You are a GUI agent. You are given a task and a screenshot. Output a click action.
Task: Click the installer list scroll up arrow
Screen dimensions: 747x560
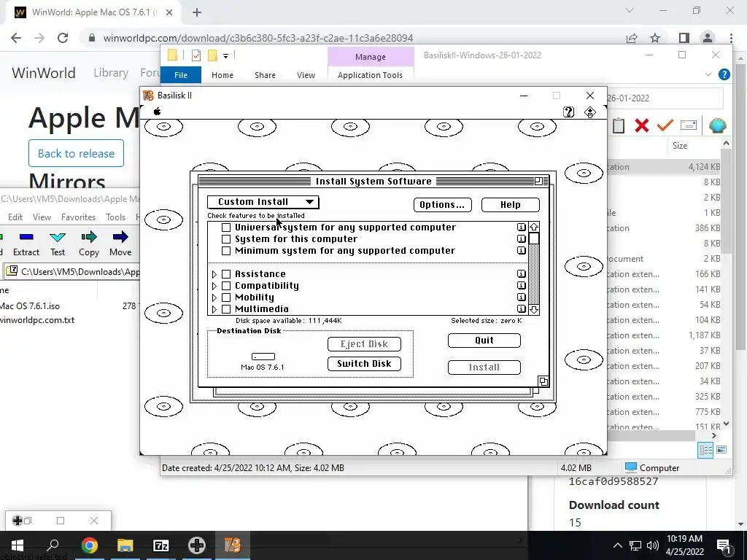[533, 227]
